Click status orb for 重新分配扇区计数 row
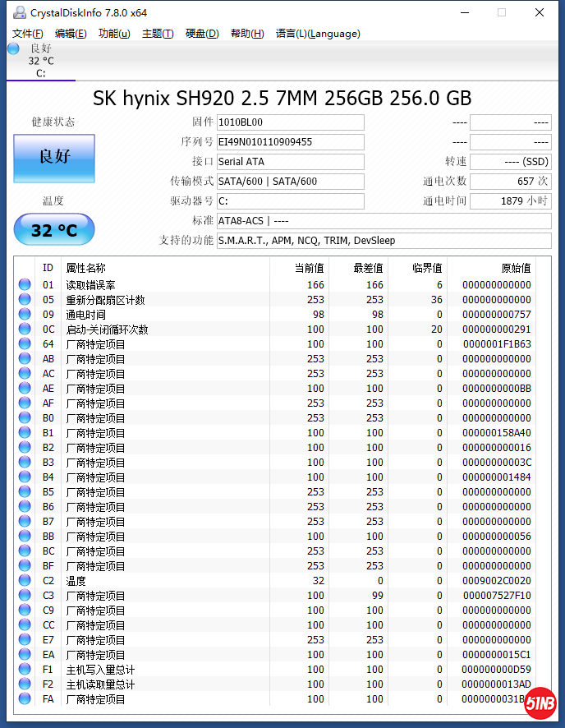Image resolution: width=565 pixels, height=728 pixels. 25,300
